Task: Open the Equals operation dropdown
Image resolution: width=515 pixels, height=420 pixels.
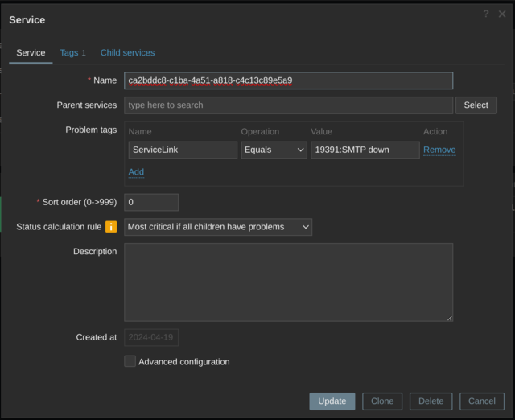Action: (x=274, y=150)
